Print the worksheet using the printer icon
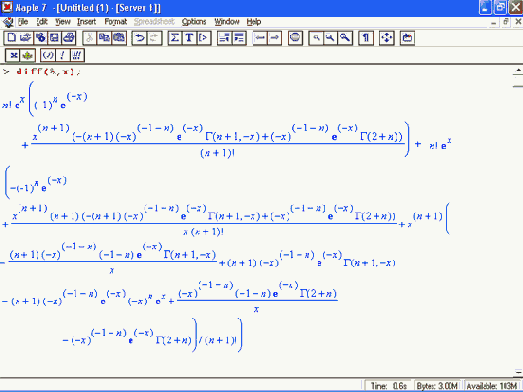The height and width of the screenshot is (392, 523). coord(69,38)
